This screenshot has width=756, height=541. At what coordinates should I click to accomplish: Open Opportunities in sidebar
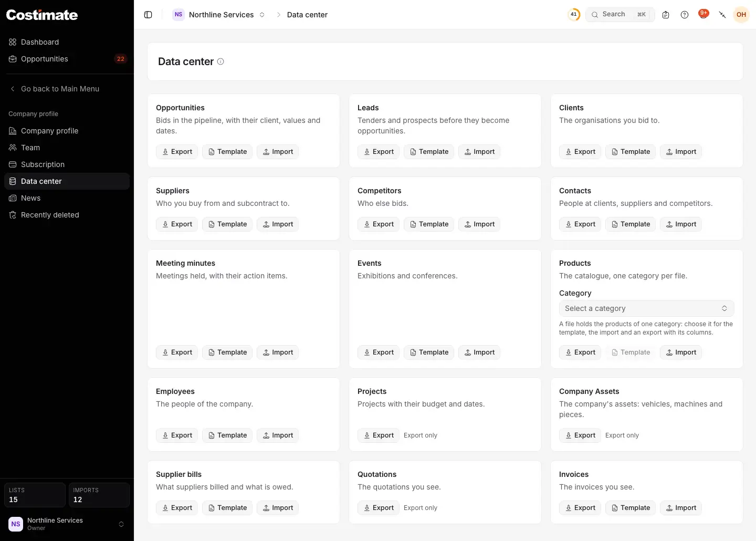click(67, 59)
